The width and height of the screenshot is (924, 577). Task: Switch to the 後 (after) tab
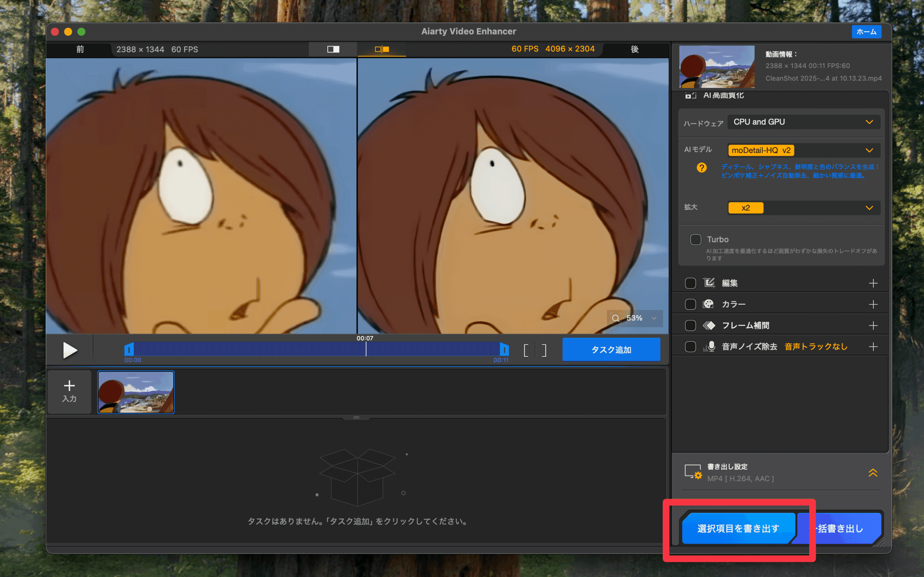pyautogui.click(x=634, y=49)
